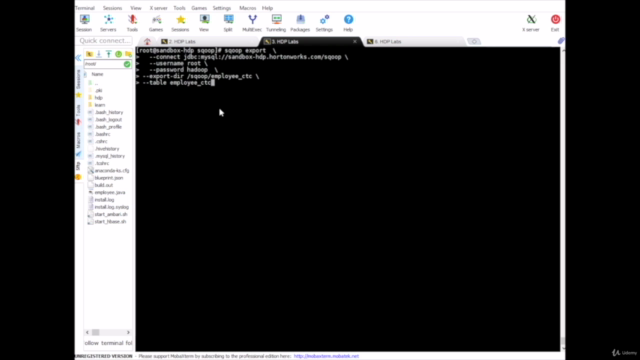Select the anaconda-ks.cfg file

point(111,171)
